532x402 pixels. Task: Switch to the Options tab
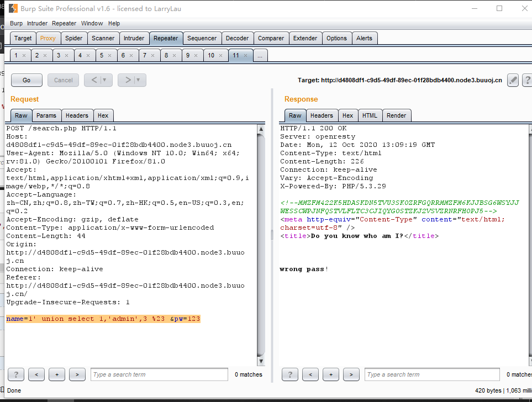[336, 38]
